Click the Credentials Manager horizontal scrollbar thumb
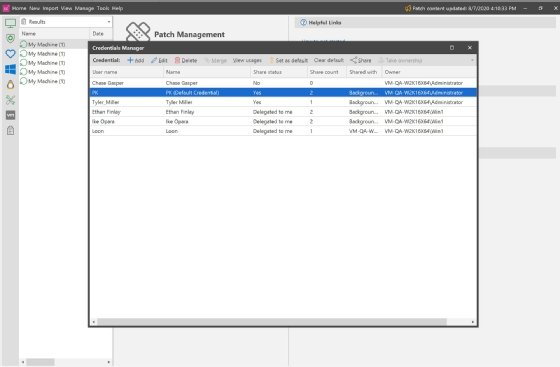 [x=272, y=322]
